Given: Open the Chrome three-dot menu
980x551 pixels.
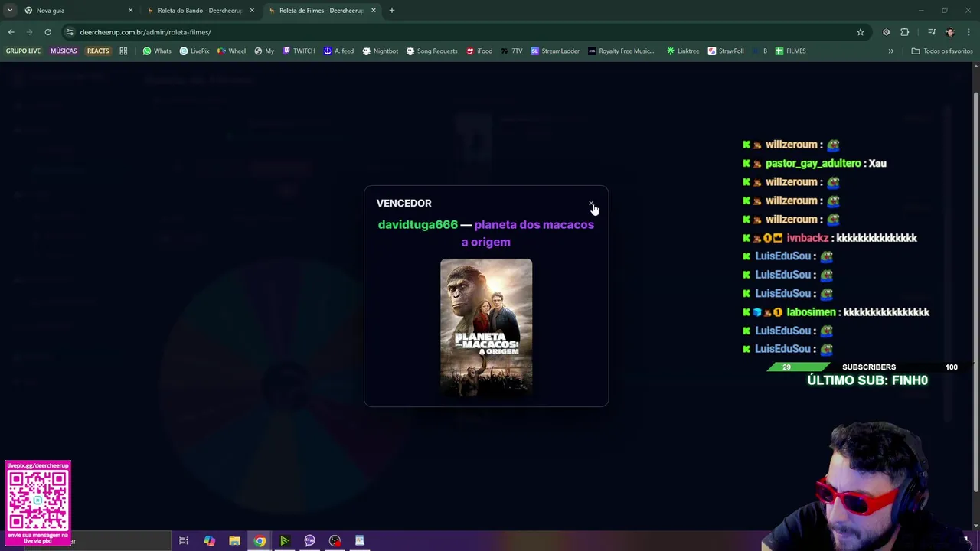Looking at the screenshot, I should pos(969,32).
